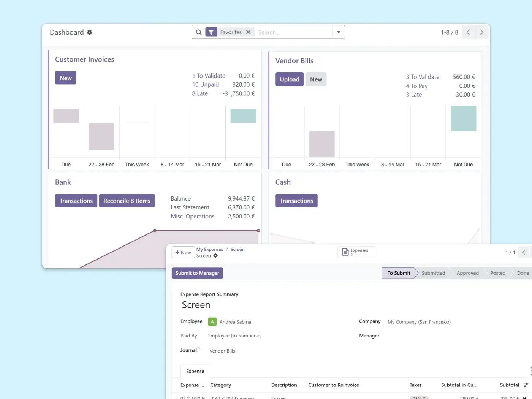This screenshot has height=399, width=532.
Task: Go to previous dashboard page
Action: (x=468, y=32)
